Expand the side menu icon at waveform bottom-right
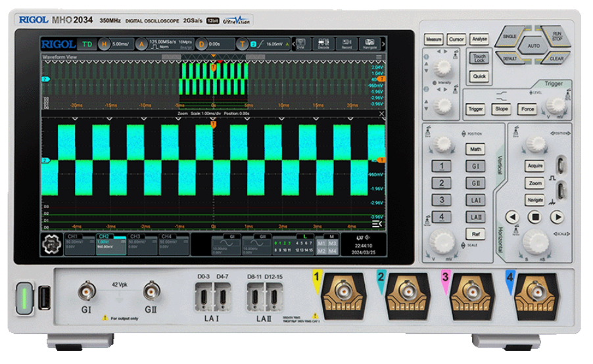This screenshot has width=593, height=364. point(377,225)
